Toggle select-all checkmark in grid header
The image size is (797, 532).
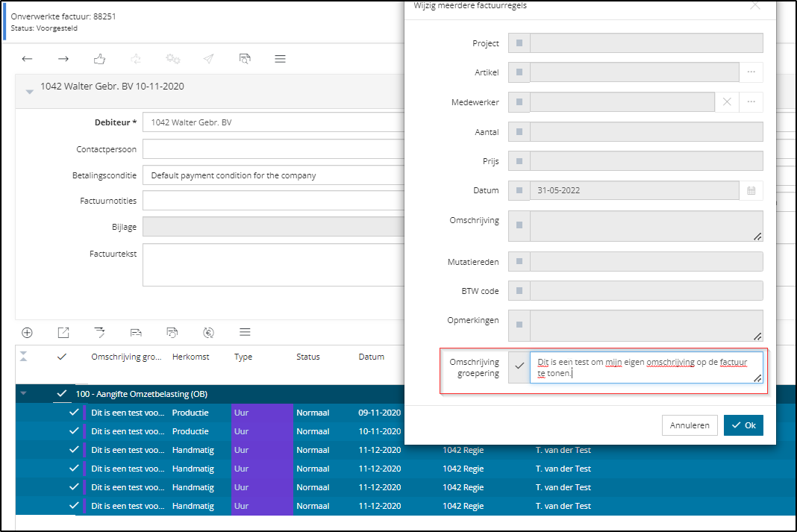tap(62, 357)
